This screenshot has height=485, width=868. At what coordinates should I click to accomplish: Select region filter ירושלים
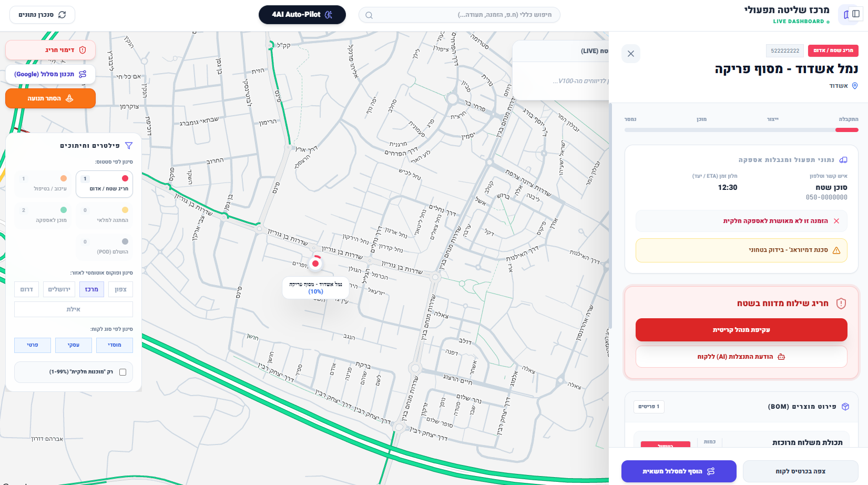tap(59, 289)
